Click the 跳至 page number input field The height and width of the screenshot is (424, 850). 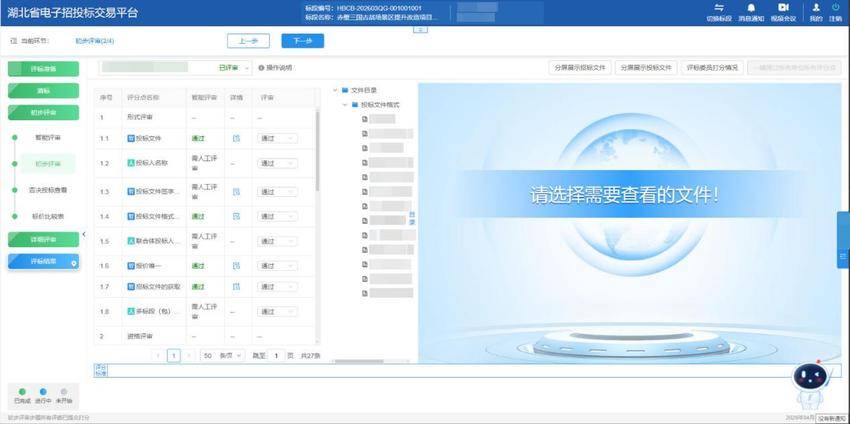coord(277,355)
